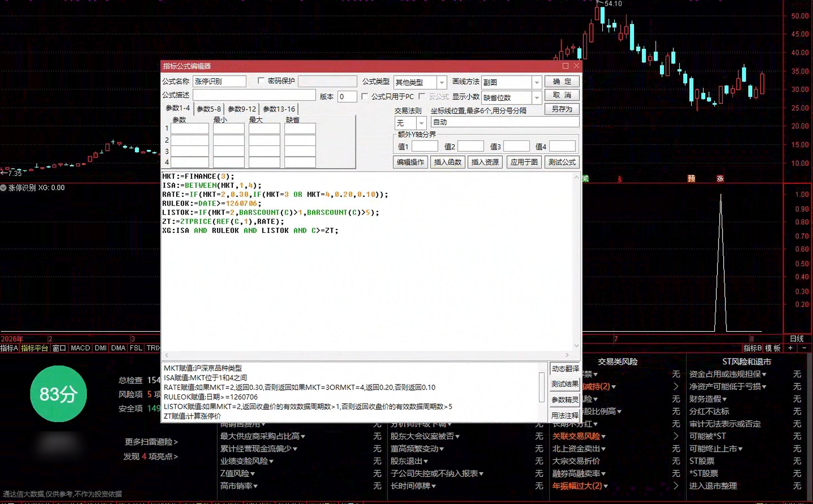Toggle the 云公式 checkbox
The height and width of the screenshot is (504, 813).
(x=422, y=96)
